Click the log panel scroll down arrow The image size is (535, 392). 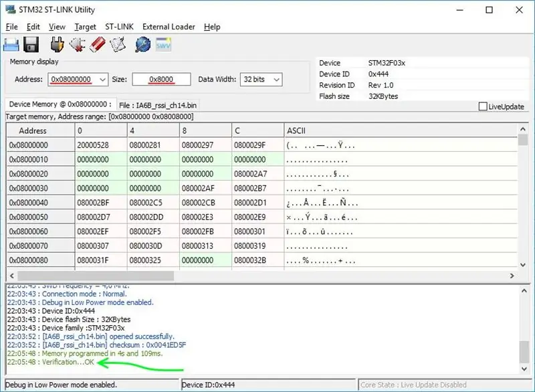click(524, 369)
